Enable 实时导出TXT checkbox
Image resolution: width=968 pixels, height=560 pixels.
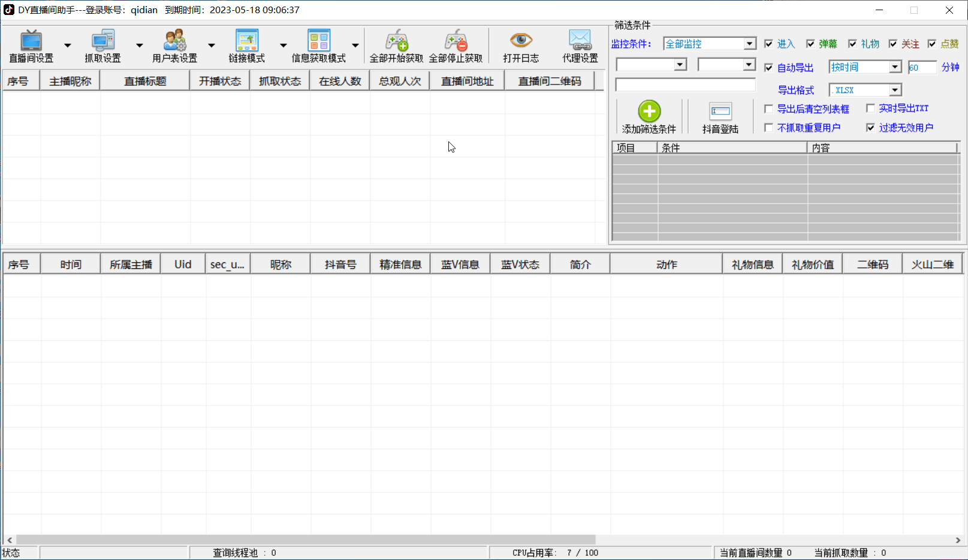[x=870, y=108]
